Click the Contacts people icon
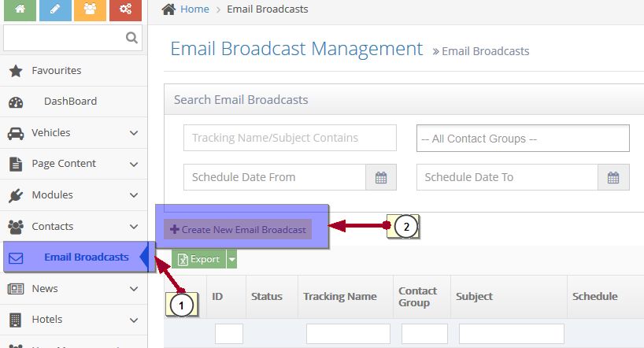Image resolution: width=644 pixels, height=348 pixels. [16, 227]
